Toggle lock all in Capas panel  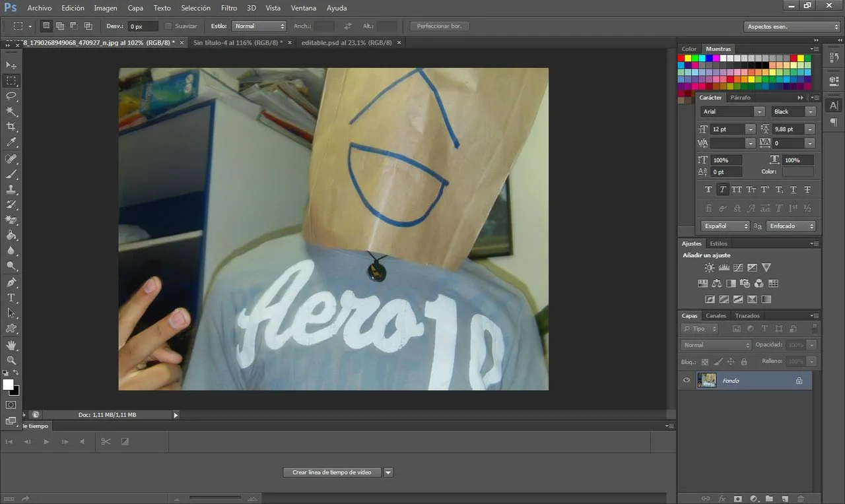[744, 362]
